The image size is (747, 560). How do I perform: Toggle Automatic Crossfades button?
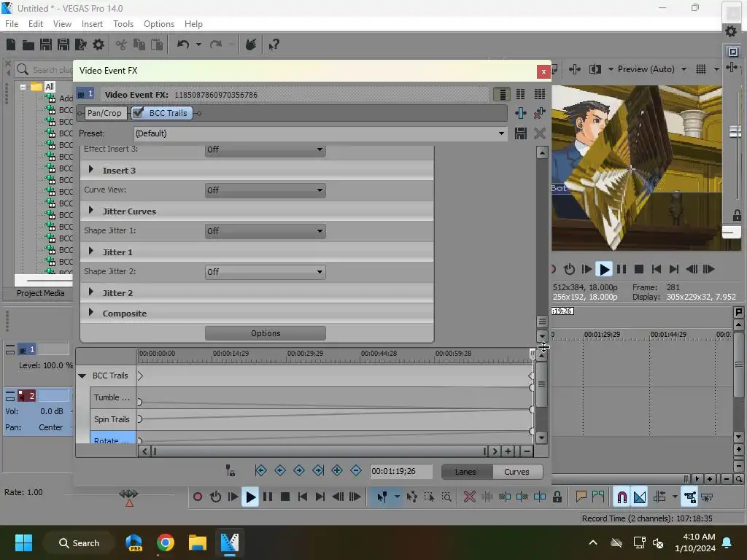click(640, 497)
